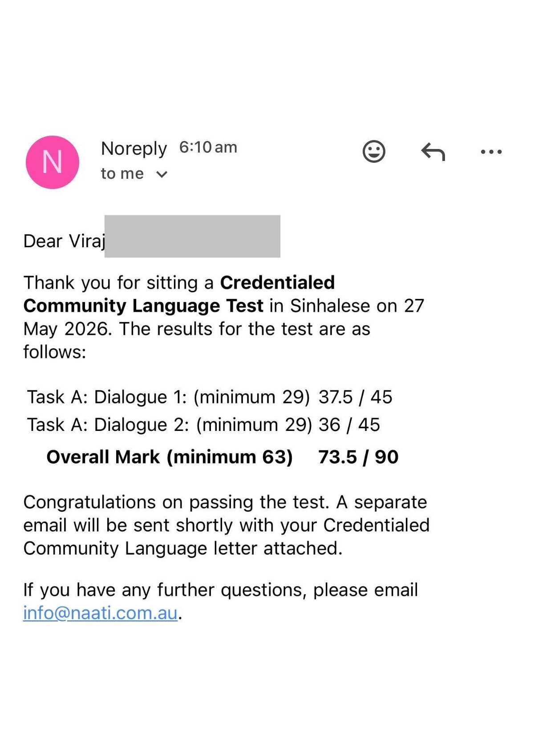Tap the 'Dear Viraj' greeting line
This screenshot has width=534, height=756.
pos(65,241)
